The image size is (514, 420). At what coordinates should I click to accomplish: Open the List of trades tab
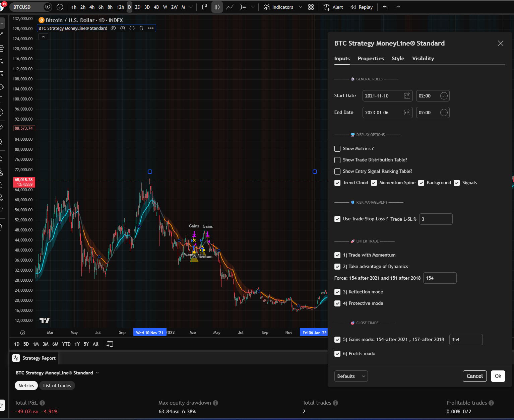pos(57,386)
